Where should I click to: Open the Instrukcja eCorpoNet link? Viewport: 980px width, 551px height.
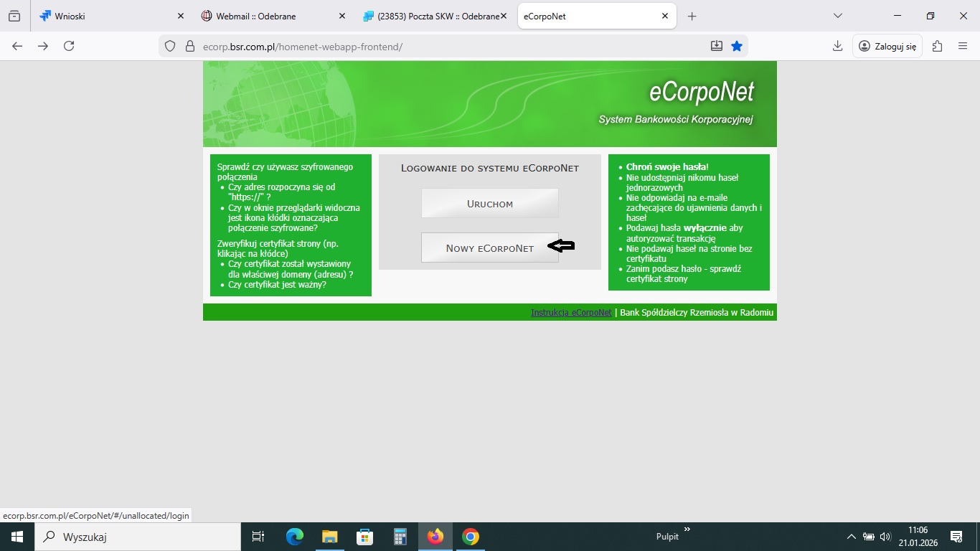pos(571,313)
